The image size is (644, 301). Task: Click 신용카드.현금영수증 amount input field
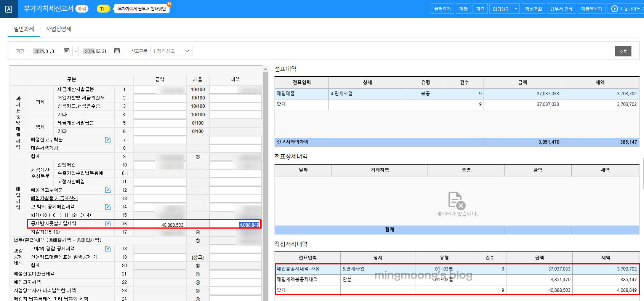click(x=160, y=106)
